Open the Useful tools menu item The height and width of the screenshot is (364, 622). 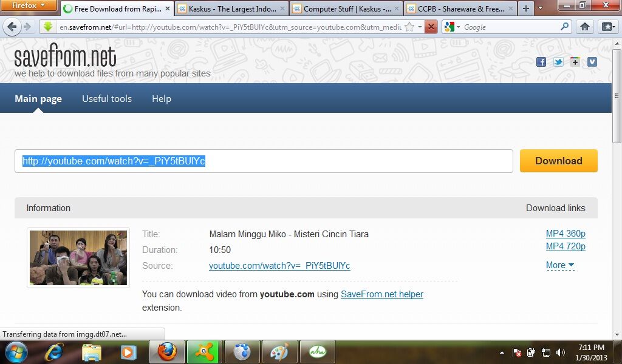(107, 99)
